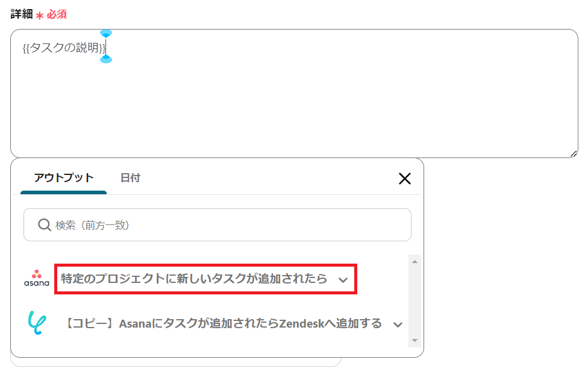Open 【コピー】Asanaにタスクが追加されたらZendeskへ追加する item
Screen dimensions: 588x368
click(x=223, y=323)
